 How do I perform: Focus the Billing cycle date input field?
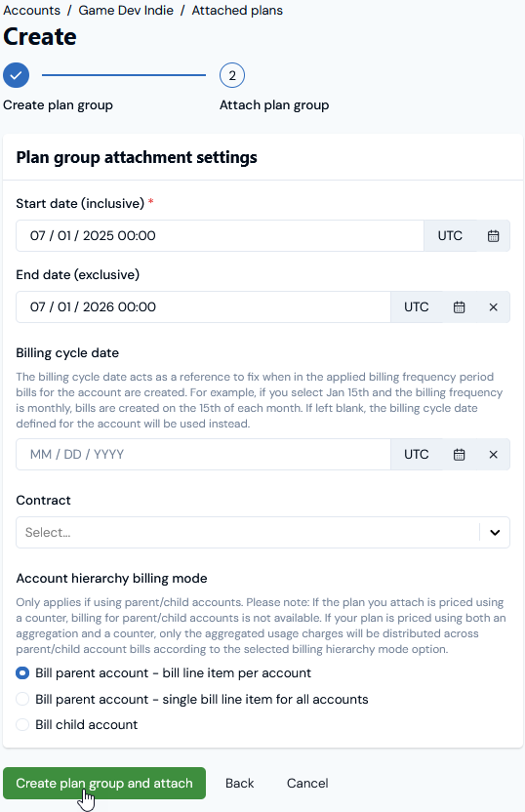pyautogui.click(x=204, y=455)
